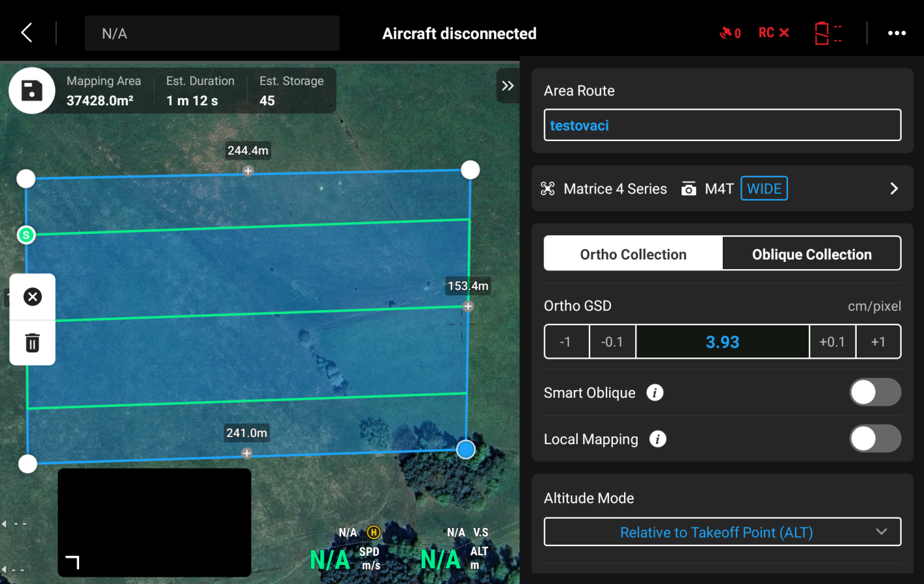Expand Matrice 4 Series camera settings
Image resolution: width=924 pixels, height=584 pixels.
[x=894, y=189]
